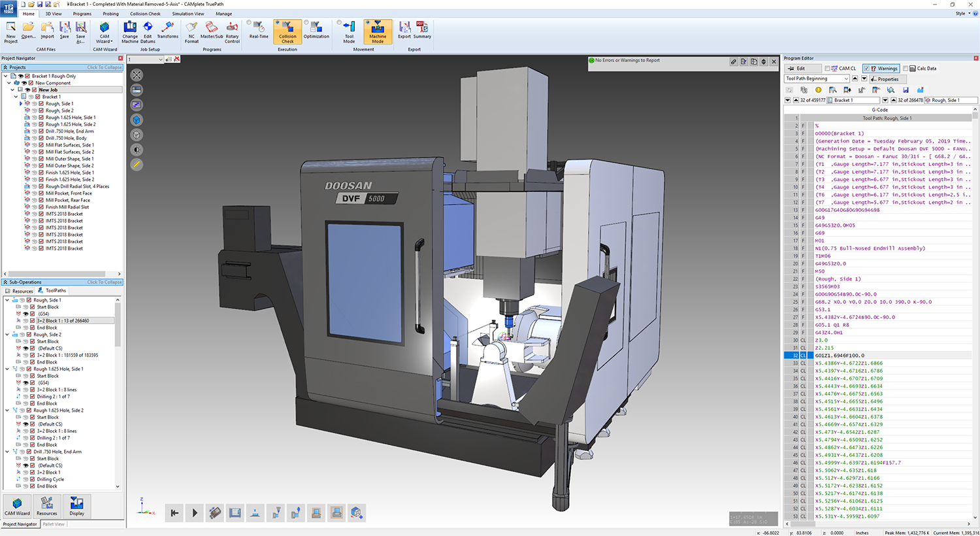Click the tool-to-part view icon in bottom toolbar
This screenshot has height=536, width=980.
click(276, 513)
